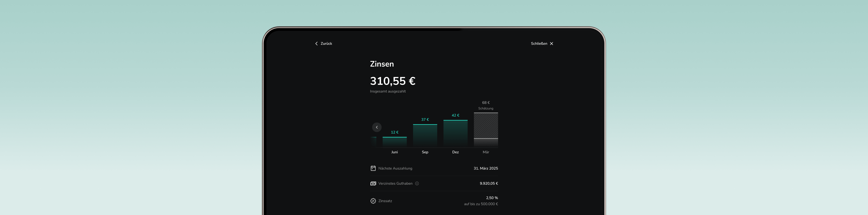Select the Sep 37 € bar

click(425, 135)
